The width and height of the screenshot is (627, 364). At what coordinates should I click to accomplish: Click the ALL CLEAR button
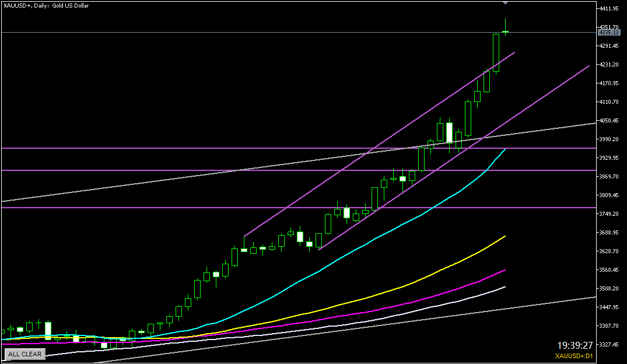point(24,353)
